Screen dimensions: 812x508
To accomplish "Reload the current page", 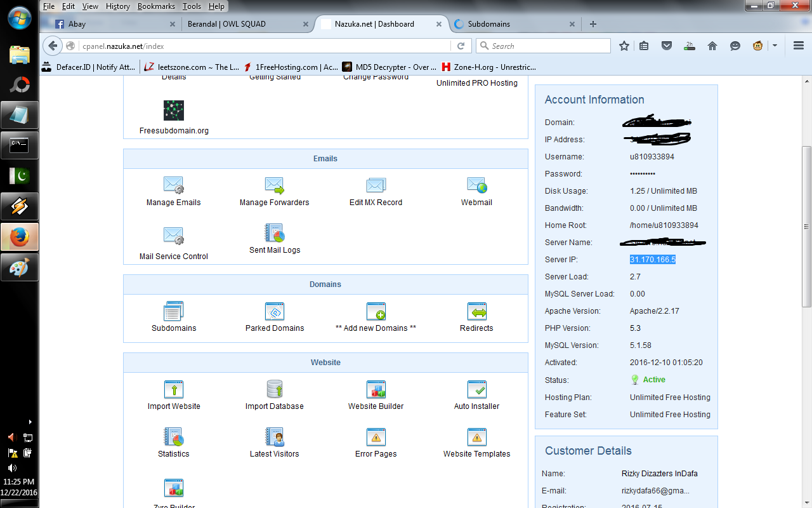I will (461, 46).
